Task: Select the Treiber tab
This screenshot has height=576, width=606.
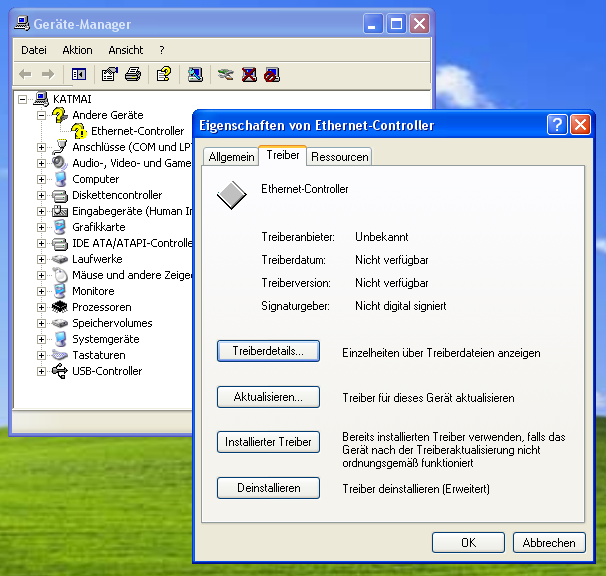Action: click(283, 155)
